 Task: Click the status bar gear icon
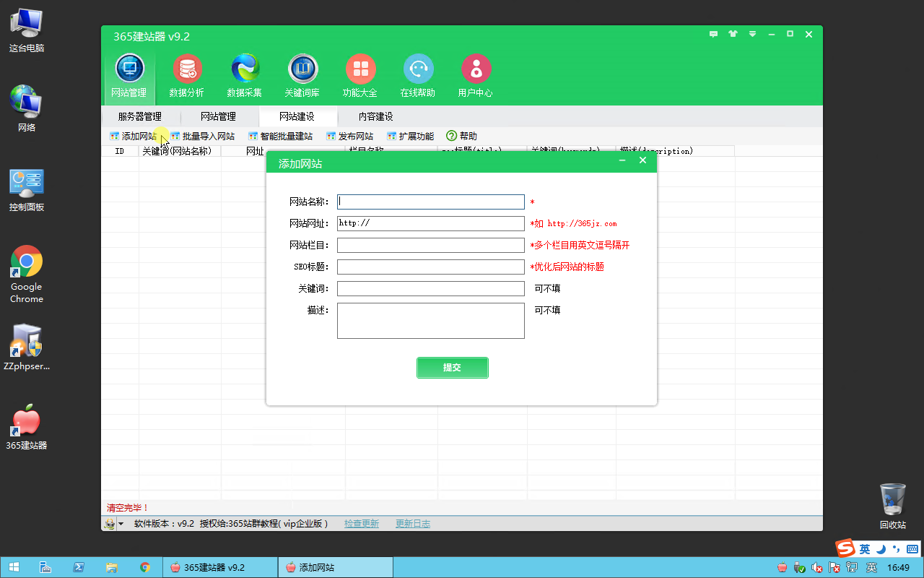tap(110, 524)
